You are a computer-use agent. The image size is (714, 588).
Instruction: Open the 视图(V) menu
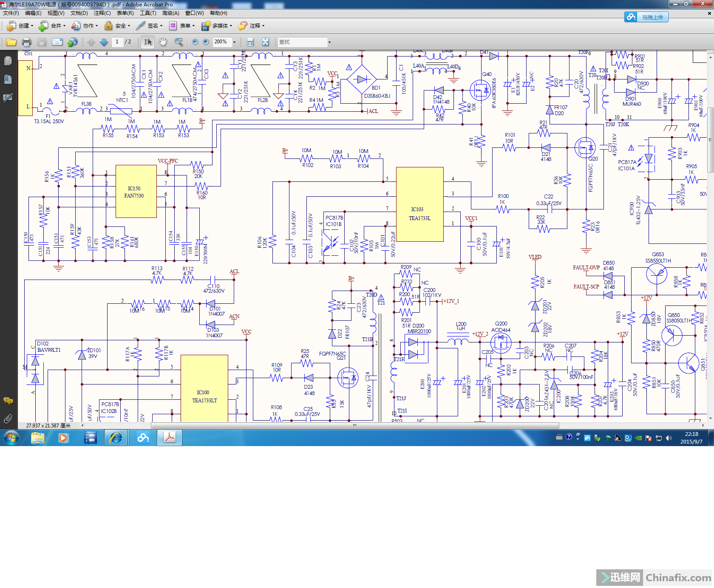coord(56,13)
